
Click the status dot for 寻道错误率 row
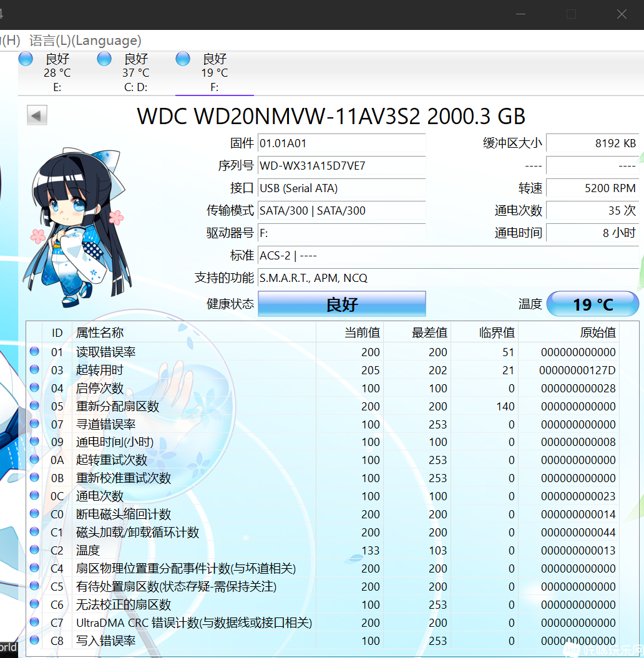[34, 423]
